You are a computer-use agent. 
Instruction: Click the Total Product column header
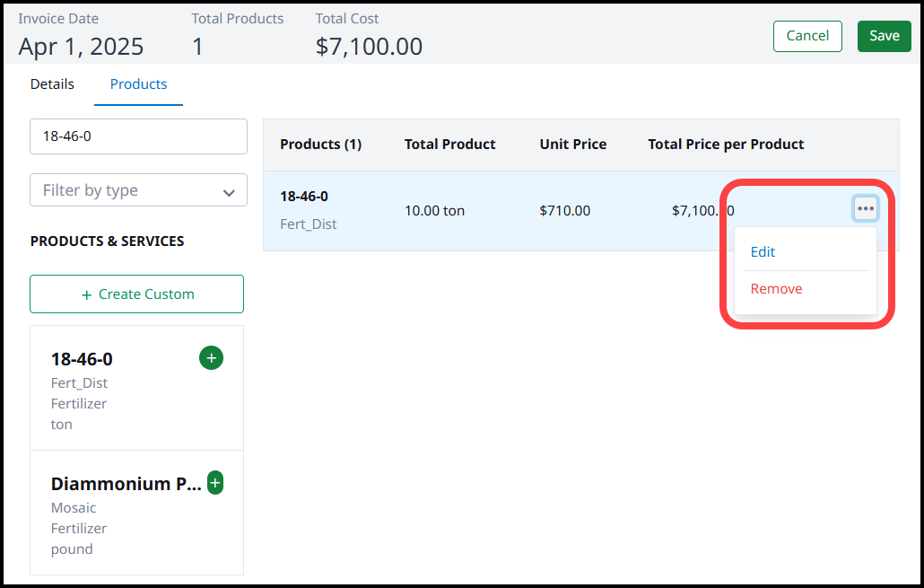[449, 145]
